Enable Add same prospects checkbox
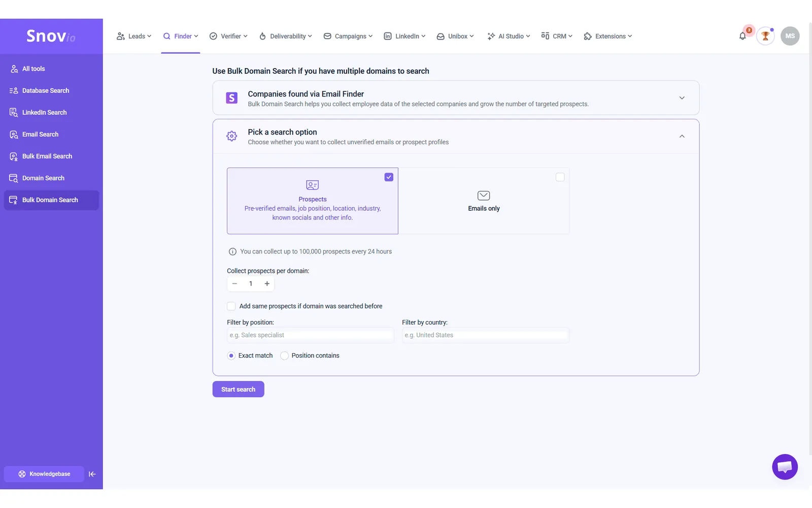 point(231,306)
